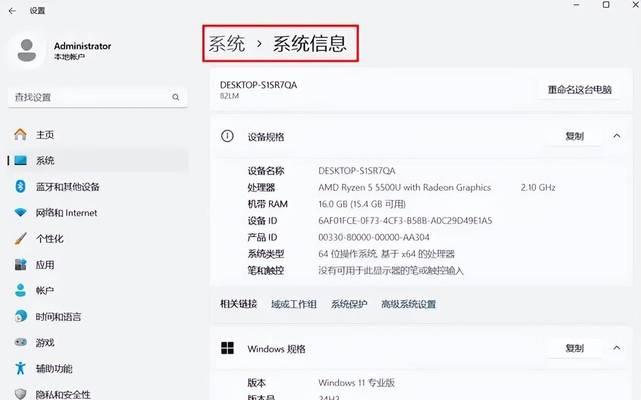
Task: Select 辅助功能 in the sidebar
Action: click(x=54, y=369)
